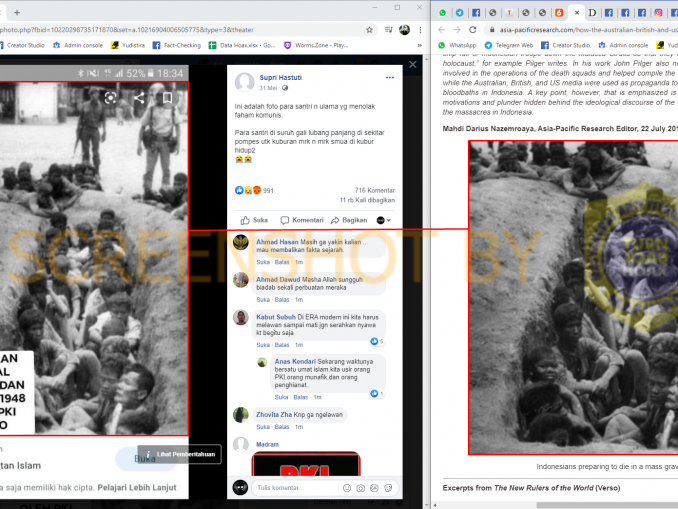Click the Komentari button
The image size is (678, 509).
(302, 220)
